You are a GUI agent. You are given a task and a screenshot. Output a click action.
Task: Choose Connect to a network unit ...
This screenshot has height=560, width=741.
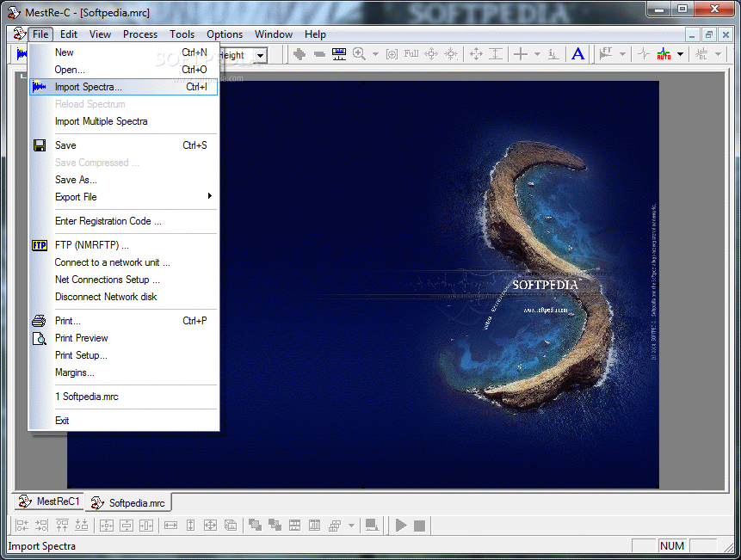pos(123,262)
